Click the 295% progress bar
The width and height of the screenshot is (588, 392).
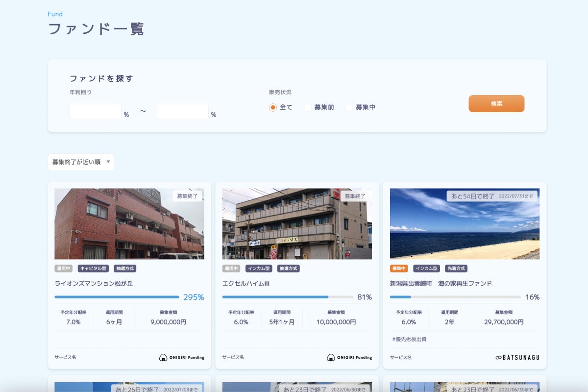pos(117,297)
